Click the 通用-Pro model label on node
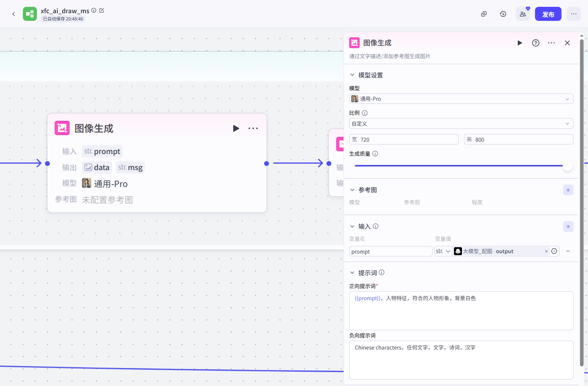The height and width of the screenshot is (386, 588). [x=110, y=184]
